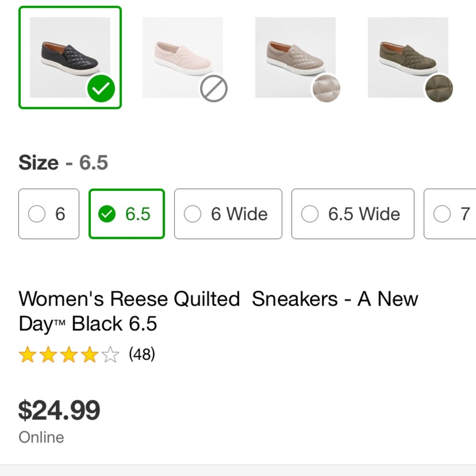
Task: Click the Size - 6.5 label
Action: 63,162
